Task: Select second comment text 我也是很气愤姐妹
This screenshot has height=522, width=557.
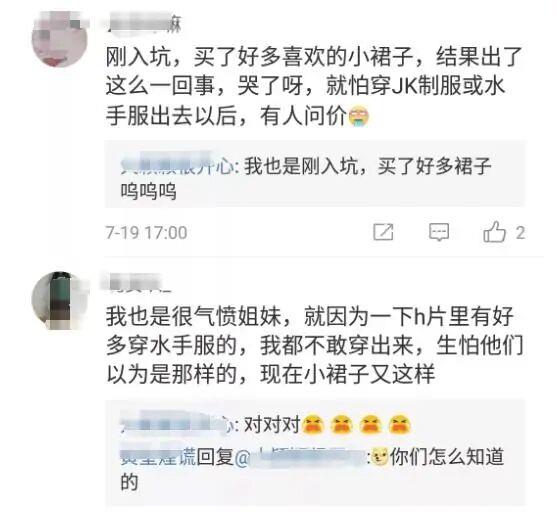Action: pos(194,316)
